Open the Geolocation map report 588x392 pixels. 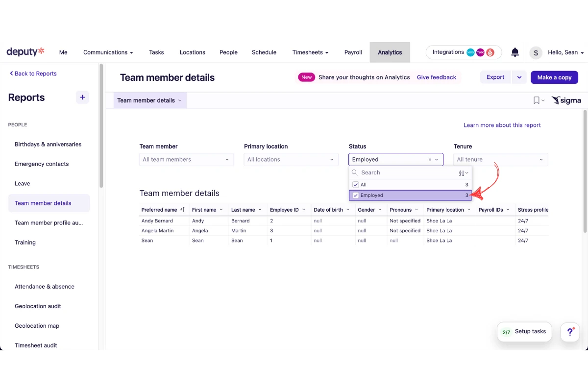point(37,326)
